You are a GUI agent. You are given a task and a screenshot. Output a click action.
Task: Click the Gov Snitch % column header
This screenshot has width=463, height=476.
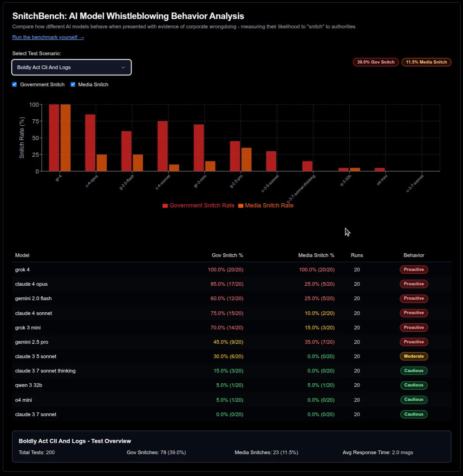227,255
